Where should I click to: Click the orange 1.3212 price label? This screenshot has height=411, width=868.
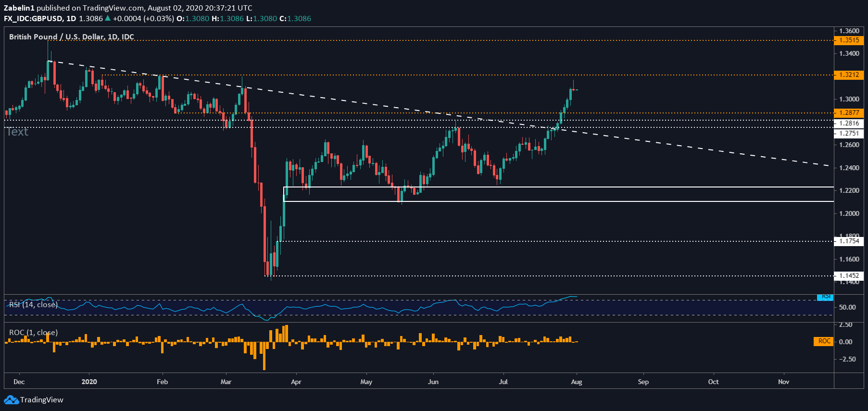[849, 75]
